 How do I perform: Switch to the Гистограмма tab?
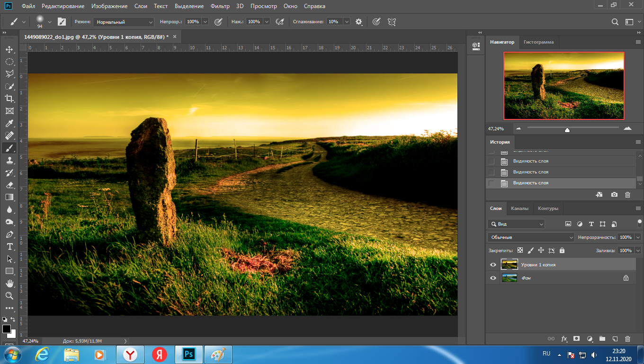point(538,42)
